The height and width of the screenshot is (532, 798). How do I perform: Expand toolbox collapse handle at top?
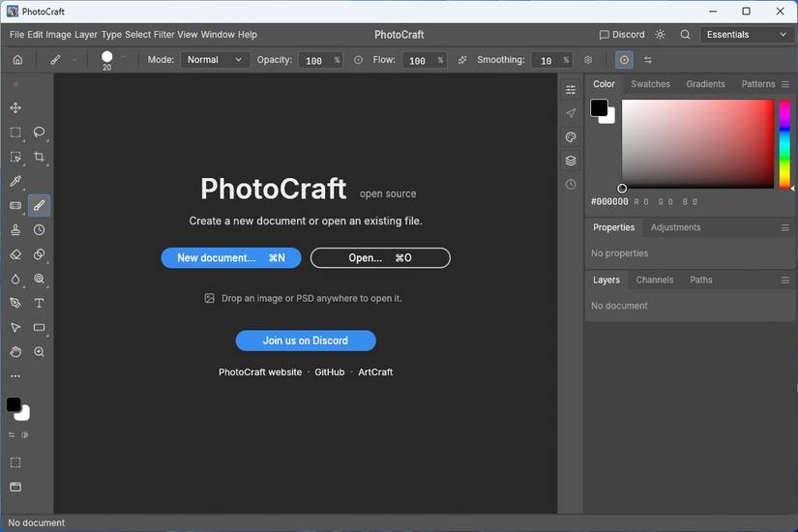click(15, 84)
